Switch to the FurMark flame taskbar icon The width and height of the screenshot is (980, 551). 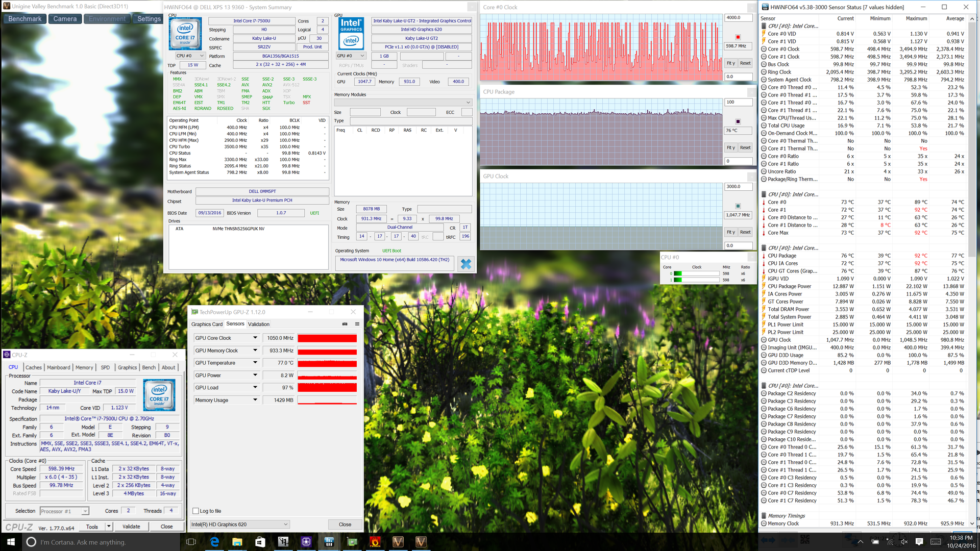[375, 542]
